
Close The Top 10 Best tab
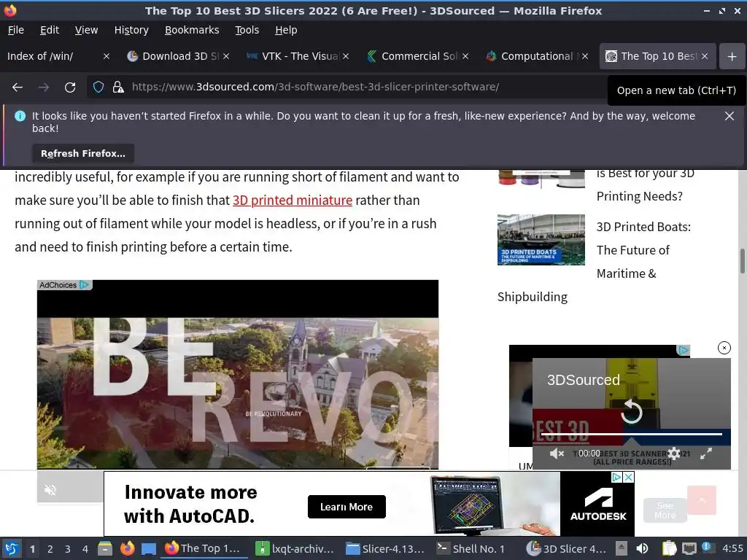click(705, 56)
